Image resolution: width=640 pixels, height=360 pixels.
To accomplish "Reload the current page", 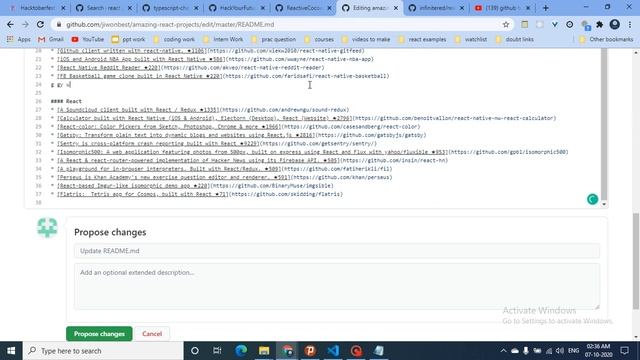I will click(x=40, y=24).
